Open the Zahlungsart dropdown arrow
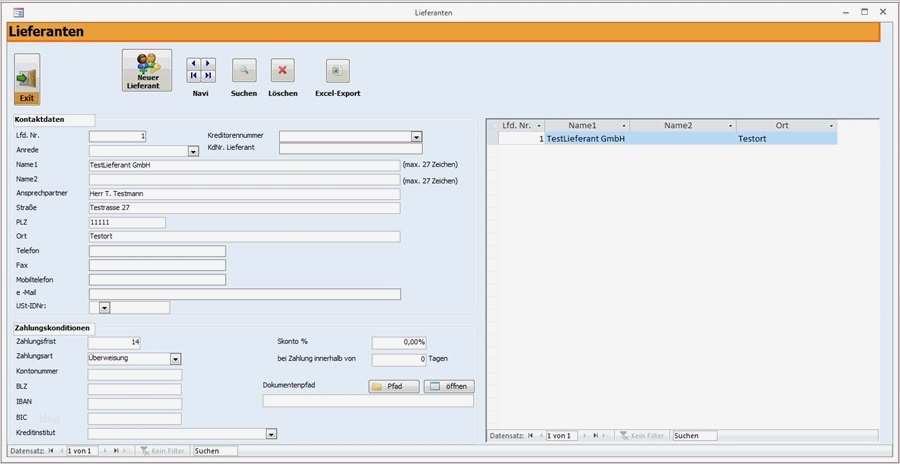This screenshot has height=464, width=900. pos(176,359)
